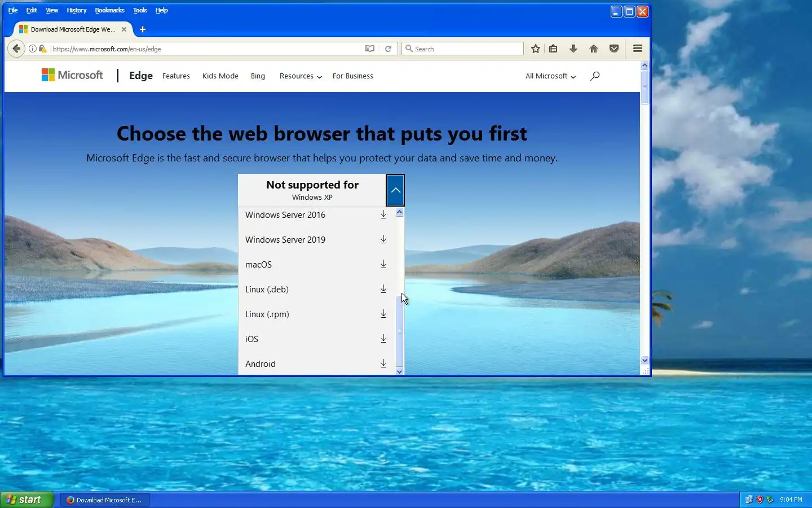Open the Edit menu

[32, 10]
